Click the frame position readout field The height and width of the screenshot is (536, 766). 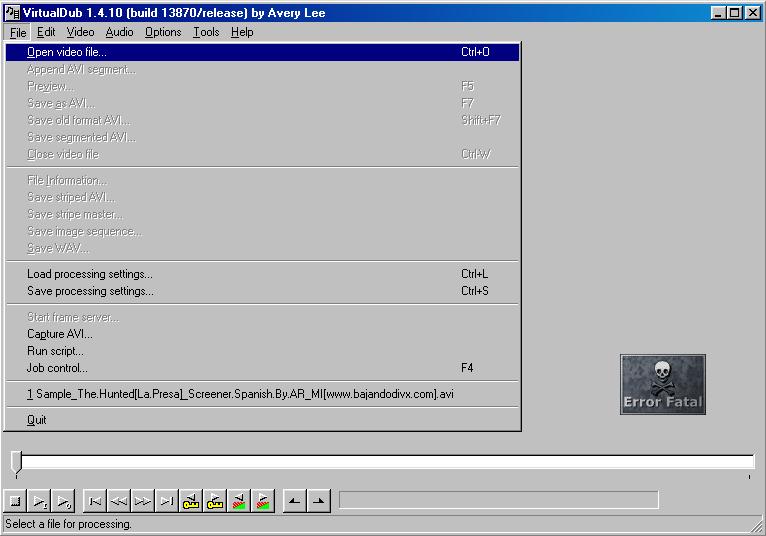[499, 500]
